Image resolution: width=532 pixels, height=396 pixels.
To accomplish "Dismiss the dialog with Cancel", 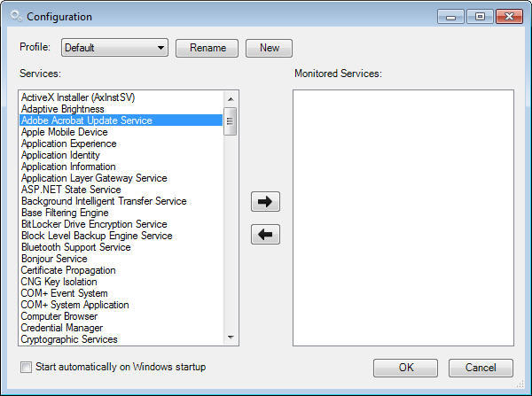I will click(481, 368).
